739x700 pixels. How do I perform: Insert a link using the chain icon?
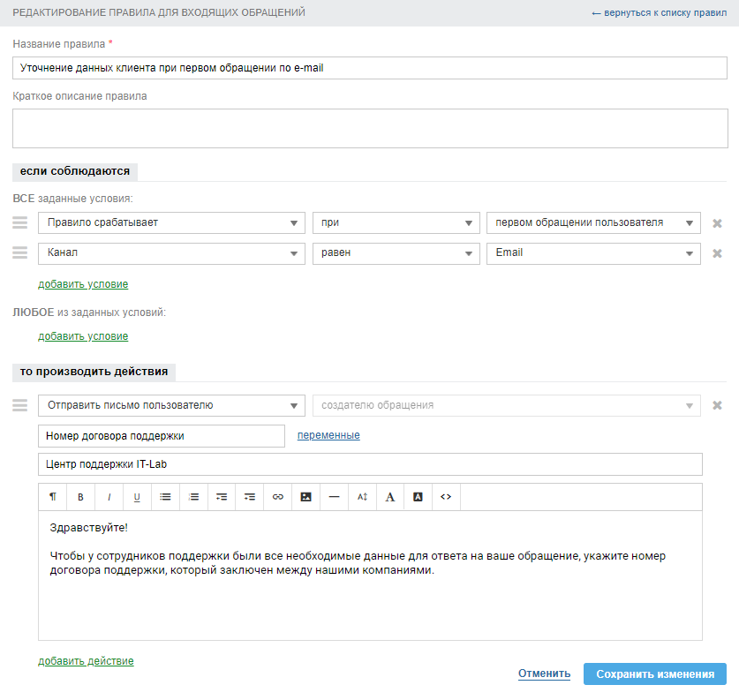tap(278, 497)
